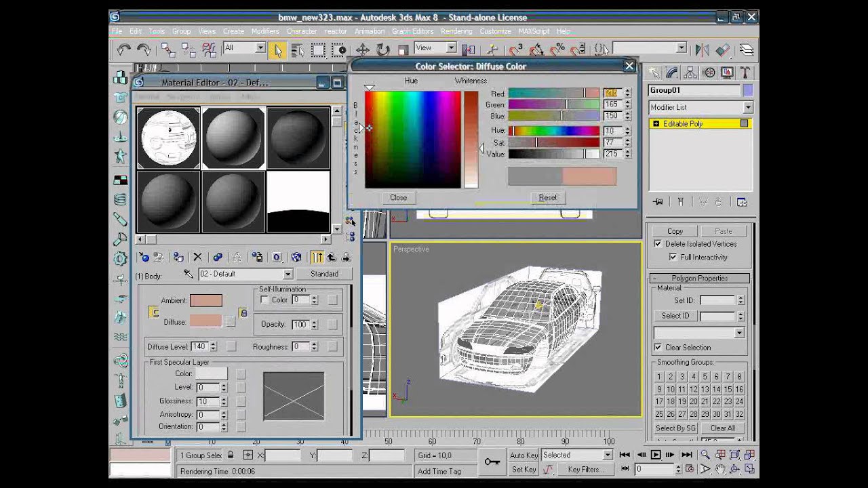This screenshot has width=868, height=488.
Task: Open the Graph Editors menu
Action: coord(412,31)
